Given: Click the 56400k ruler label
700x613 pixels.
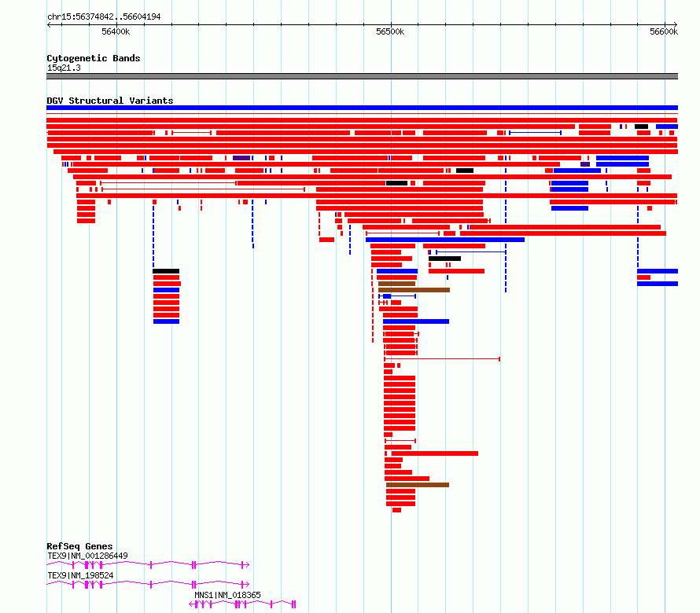Looking at the screenshot, I should point(116,31).
